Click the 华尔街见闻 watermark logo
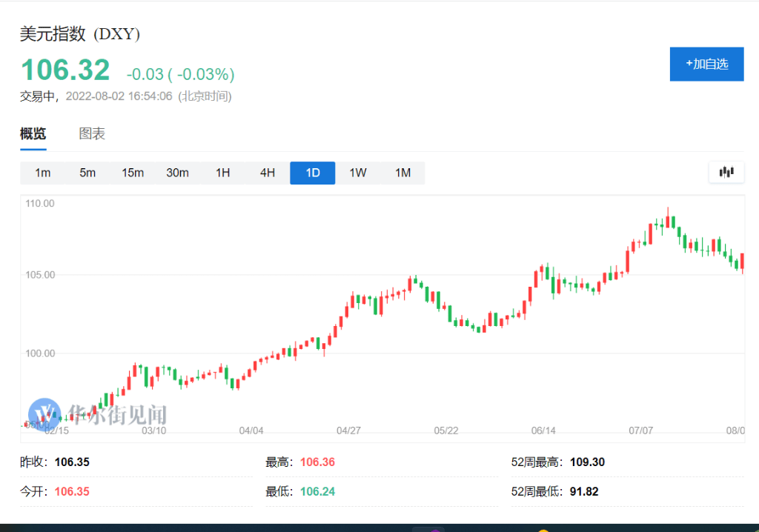 point(44,415)
